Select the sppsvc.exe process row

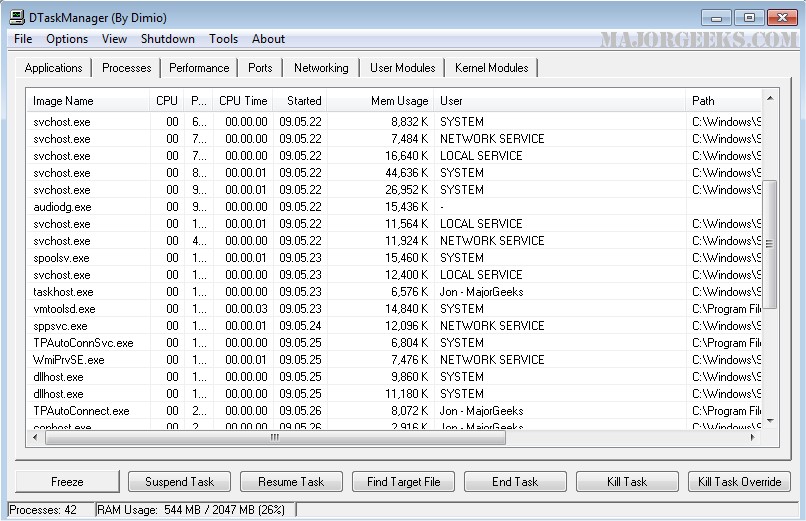(x=394, y=326)
